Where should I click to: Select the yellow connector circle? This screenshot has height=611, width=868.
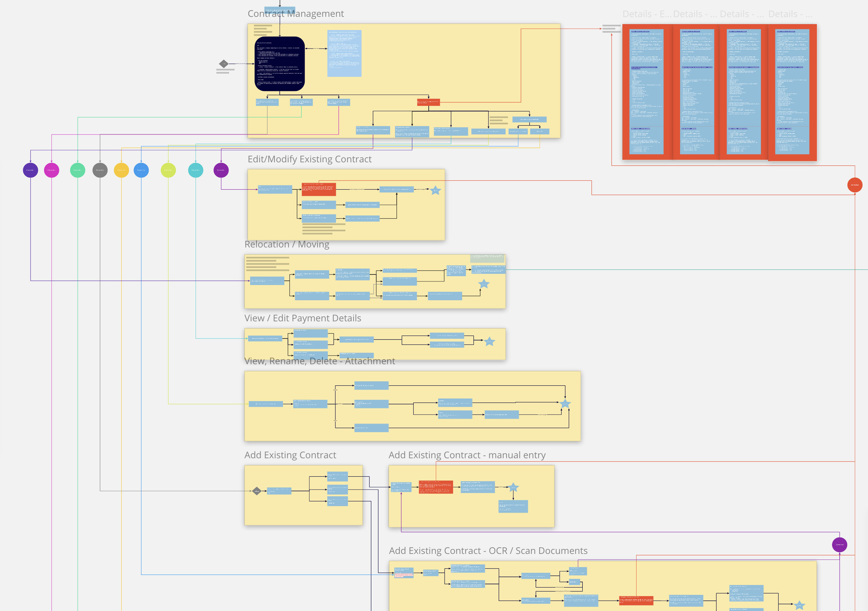[121, 170]
